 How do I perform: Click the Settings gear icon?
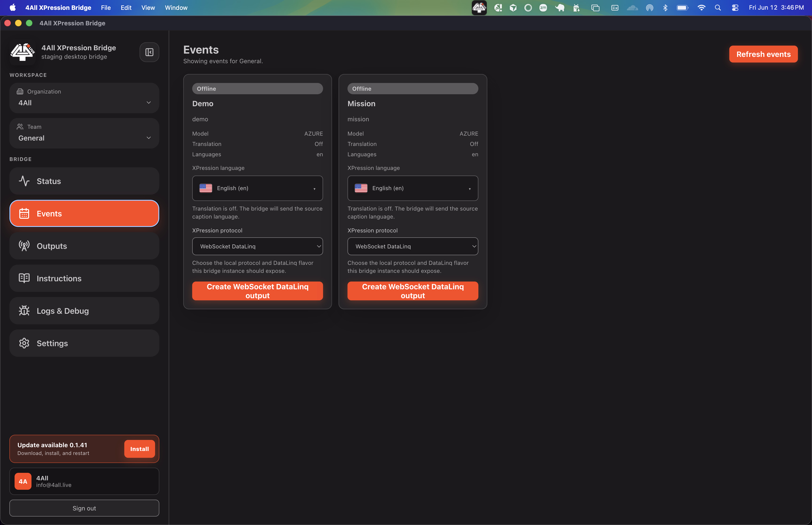point(24,343)
